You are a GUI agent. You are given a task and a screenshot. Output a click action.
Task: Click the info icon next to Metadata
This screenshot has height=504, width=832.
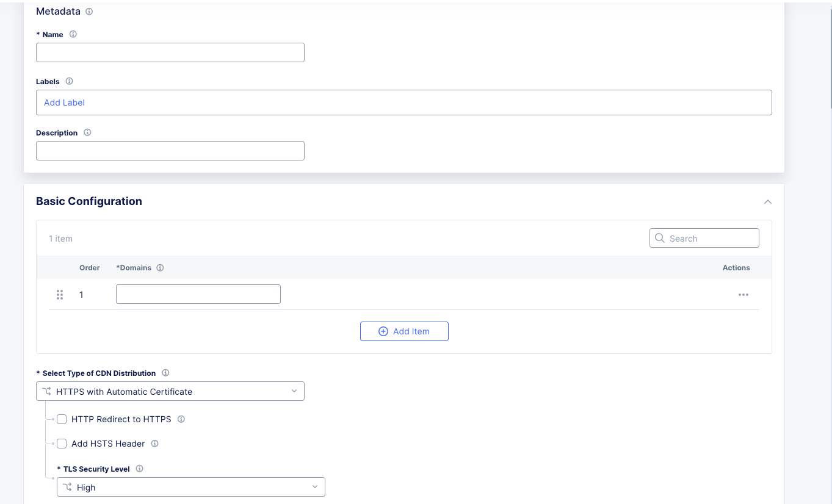point(89,12)
